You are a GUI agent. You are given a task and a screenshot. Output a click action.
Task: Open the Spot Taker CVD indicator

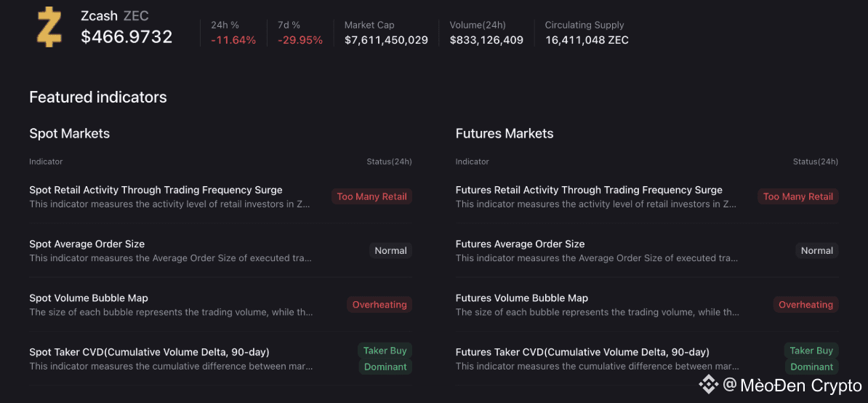(149, 352)
